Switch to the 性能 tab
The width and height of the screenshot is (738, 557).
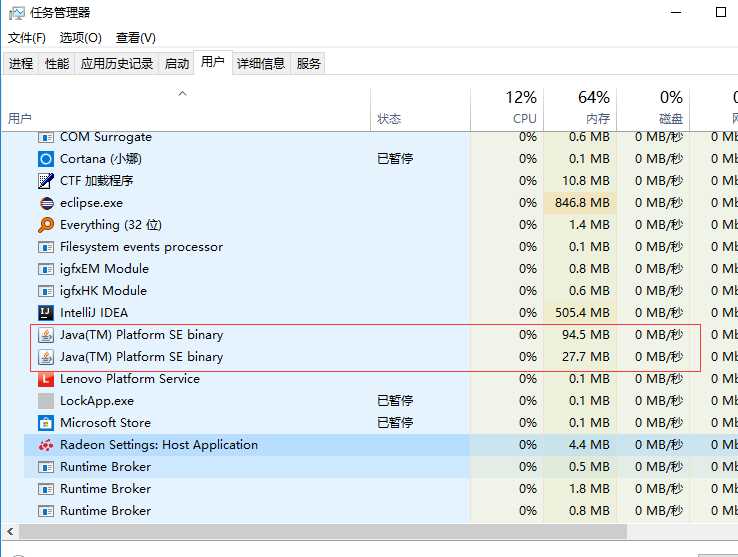[57, 64]
